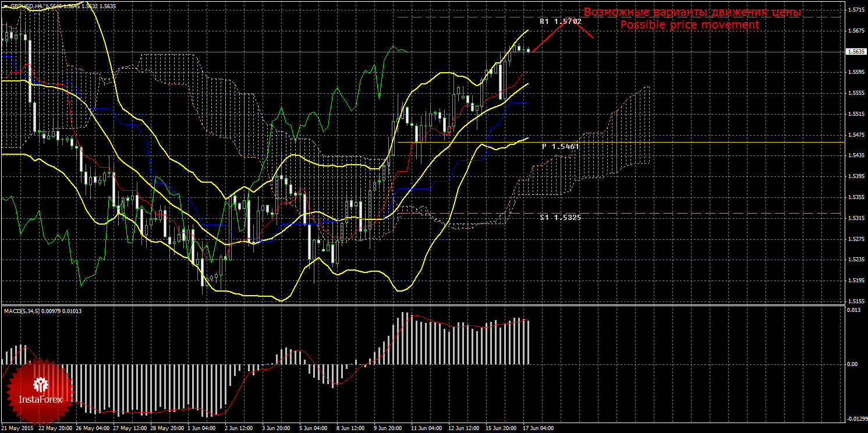
Task: Click the triangle icon beside GBPUSD,H4 title
Action: [x=5, y=6]
